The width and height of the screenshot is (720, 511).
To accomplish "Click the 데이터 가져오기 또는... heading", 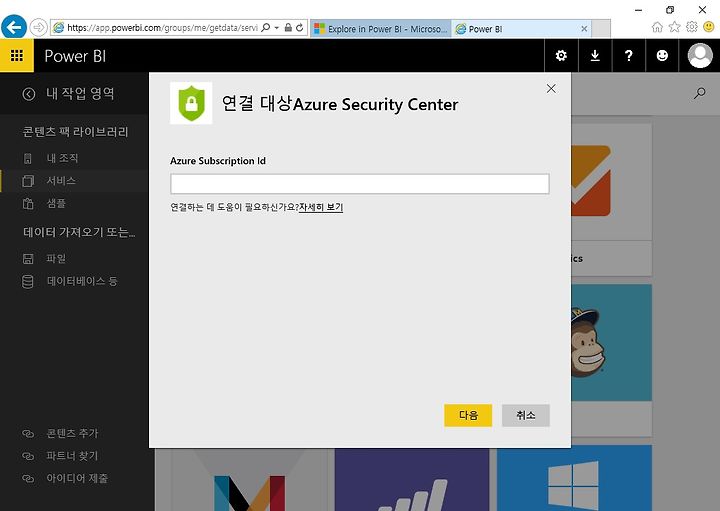I will (x=79, y=232).
